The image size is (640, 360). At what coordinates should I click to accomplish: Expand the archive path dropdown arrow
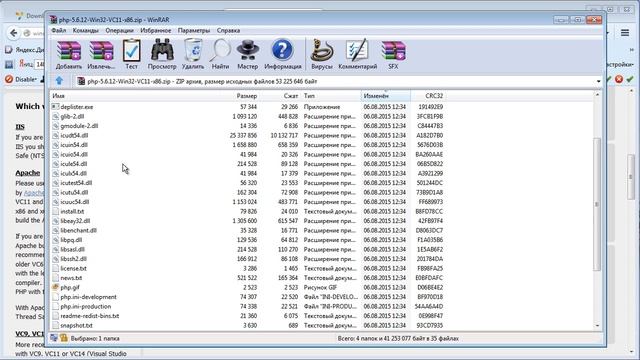[598, 81]
